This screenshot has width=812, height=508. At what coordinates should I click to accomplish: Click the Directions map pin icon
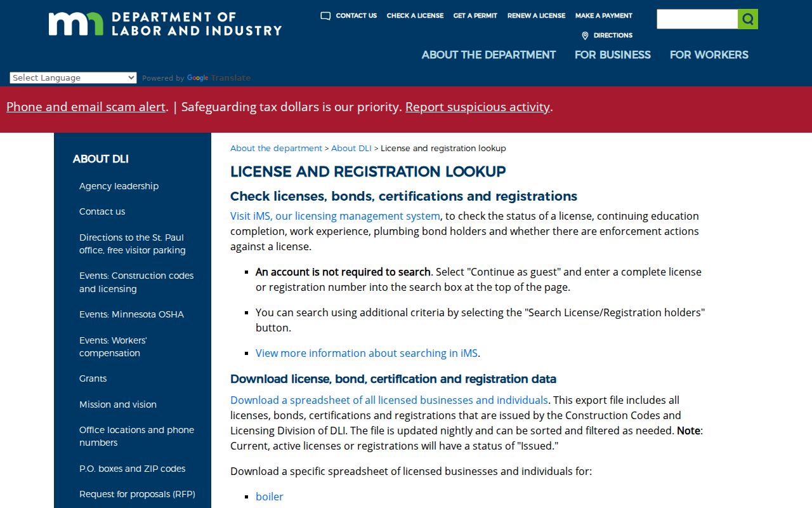[x=585, y=36]
